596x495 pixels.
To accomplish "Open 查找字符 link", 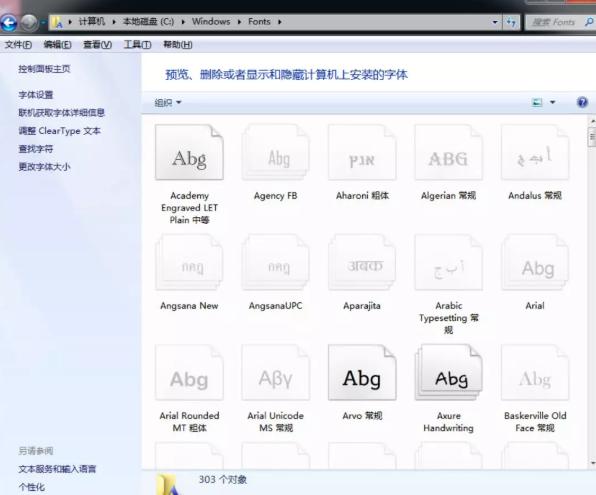I will point(35,149).
